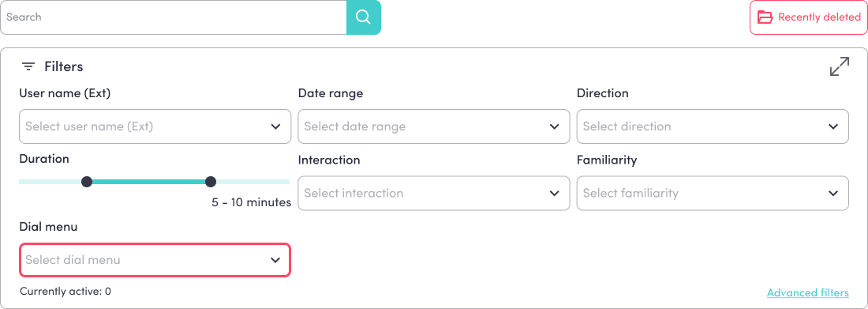Open the Advanced filters link
Image resolution: width=868 pixels, height=309 pixels.
pyautogui.click(x=808, y=293)
